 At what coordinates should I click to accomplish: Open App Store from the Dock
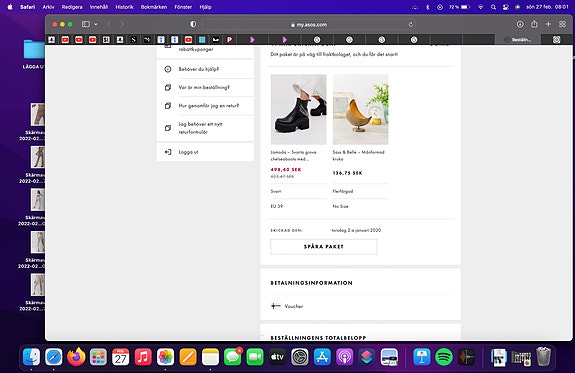[x=322, y=357]
